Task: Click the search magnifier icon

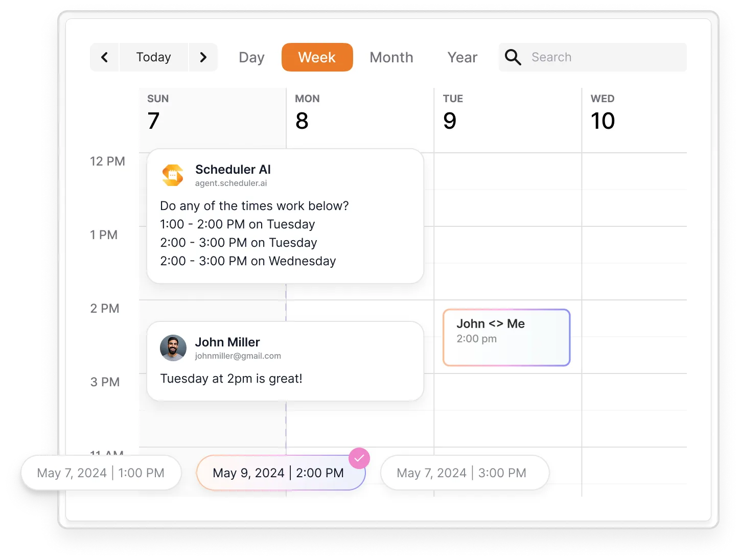Action: click(x=513, y=57)
